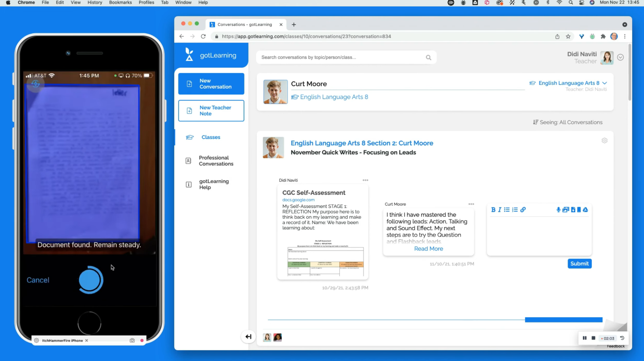Open the Profiles menu
This screenshot has height=361, width=644.
(146, 3)
